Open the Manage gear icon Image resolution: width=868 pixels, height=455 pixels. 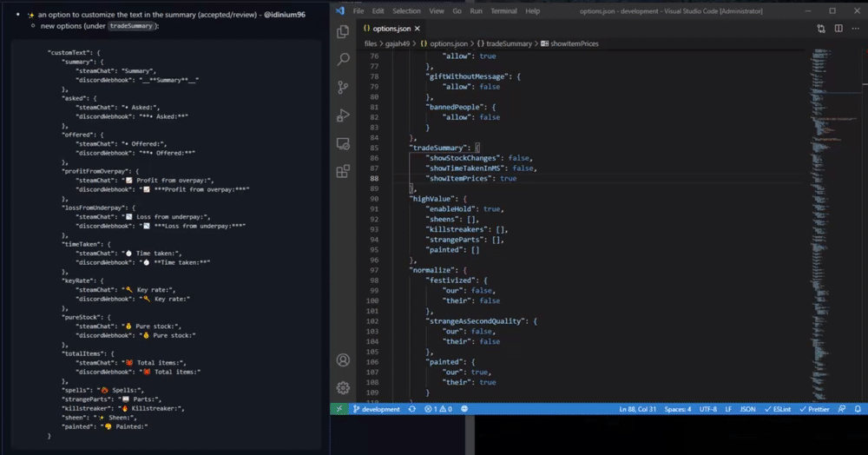click(x=343, y=387)
